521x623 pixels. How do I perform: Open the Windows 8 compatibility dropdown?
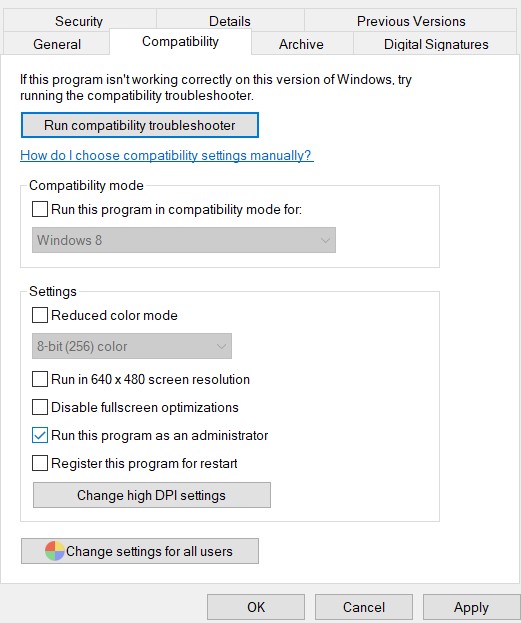(184, 240)
